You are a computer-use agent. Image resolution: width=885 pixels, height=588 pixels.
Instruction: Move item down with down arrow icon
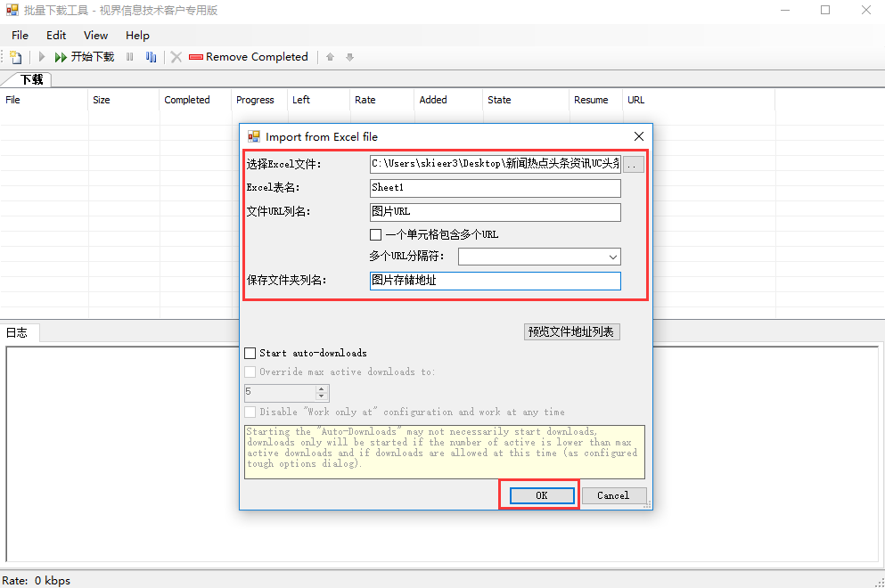349,57
